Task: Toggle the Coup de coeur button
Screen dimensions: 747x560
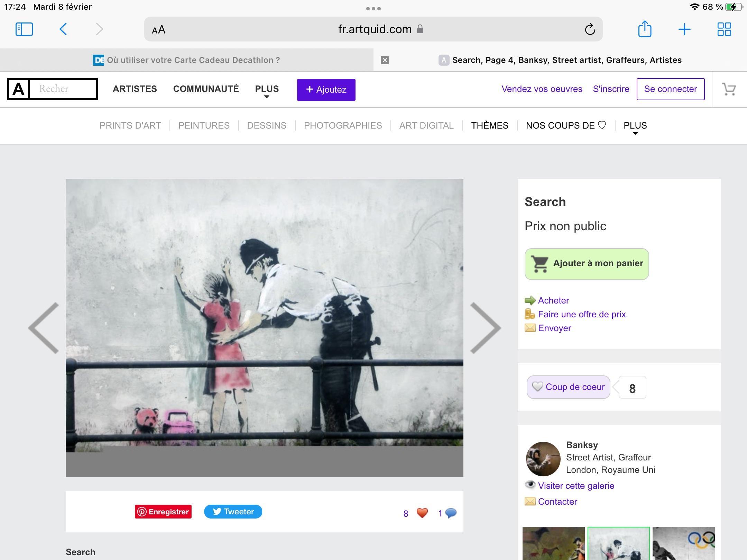Action: click(569, 387)
